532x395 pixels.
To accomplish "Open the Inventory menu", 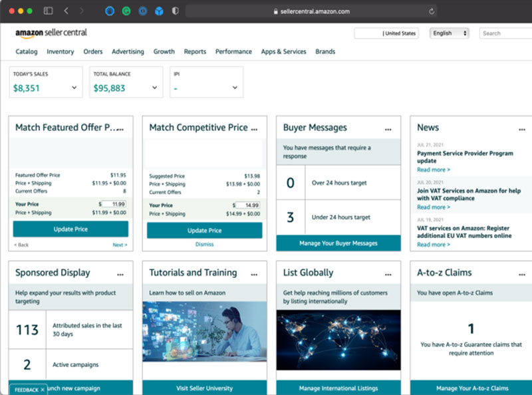I will pyautogui.click(x=61, y=52).
